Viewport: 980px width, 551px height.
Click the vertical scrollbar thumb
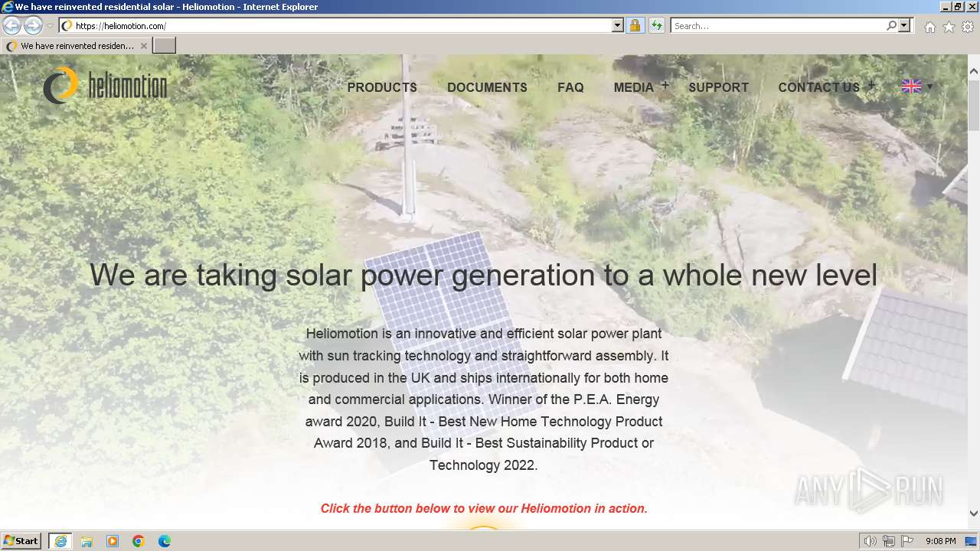[x=974, y=106]
